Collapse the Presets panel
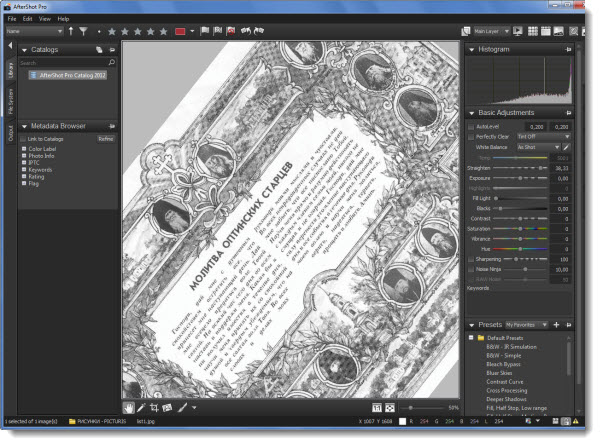Viewport: 600px width, 445px height. (x=471, y=325)
